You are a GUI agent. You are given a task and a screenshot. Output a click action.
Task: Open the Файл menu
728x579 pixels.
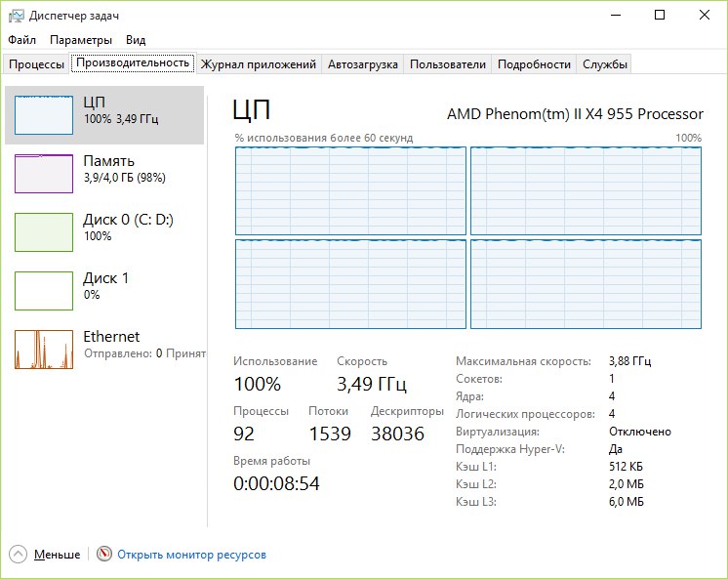tap(22, 40)
